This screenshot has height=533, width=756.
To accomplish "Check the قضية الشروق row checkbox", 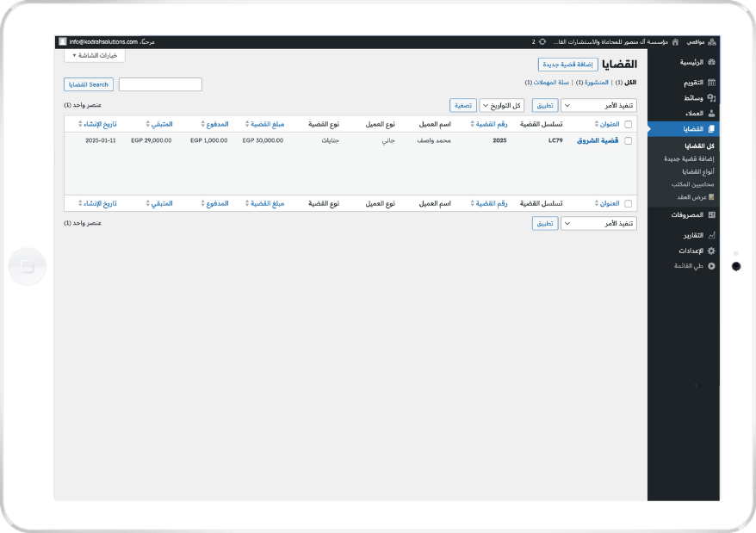I will pos(629,141).
